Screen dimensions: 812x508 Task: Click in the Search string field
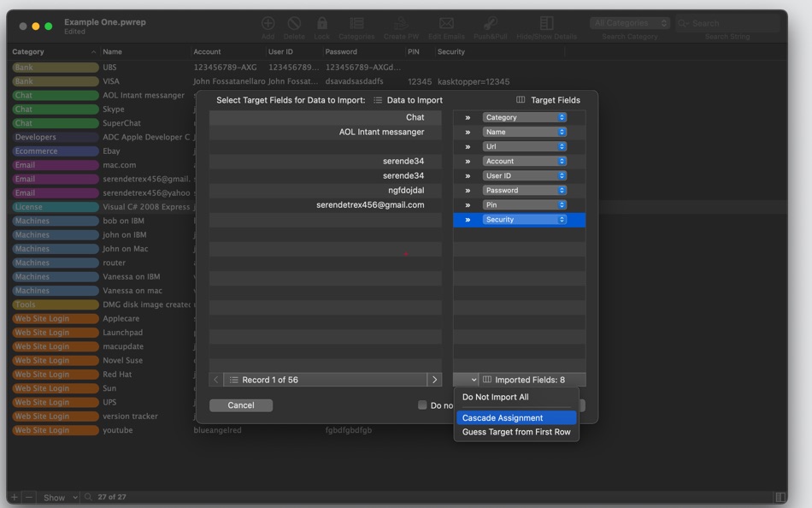727,23
